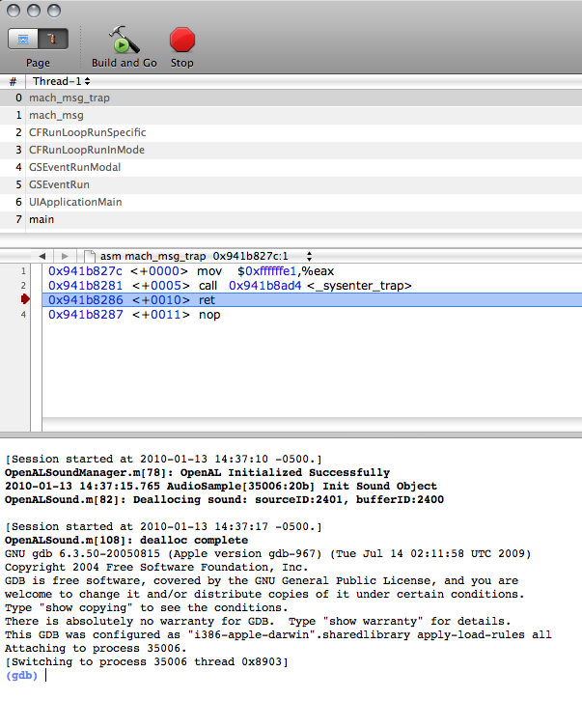
Task: Click the GNU gdb version line
Action: (267, 554)
